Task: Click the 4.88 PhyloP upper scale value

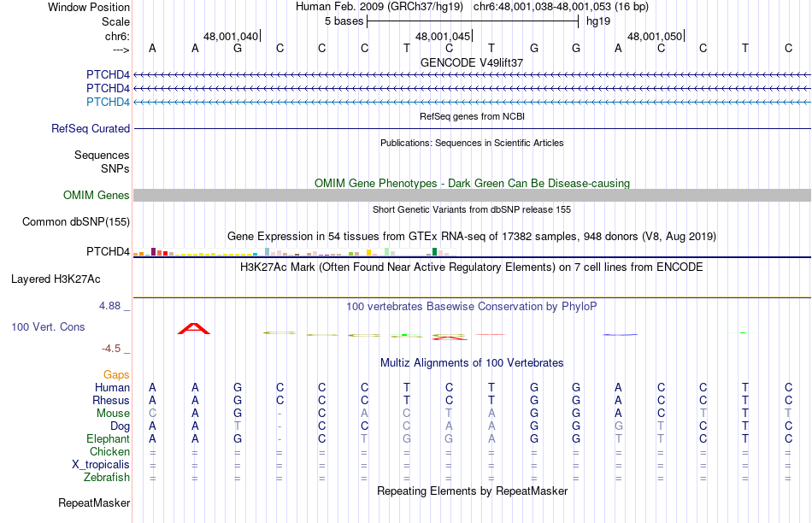Action: pyautogui.click(x=109, y=306)
